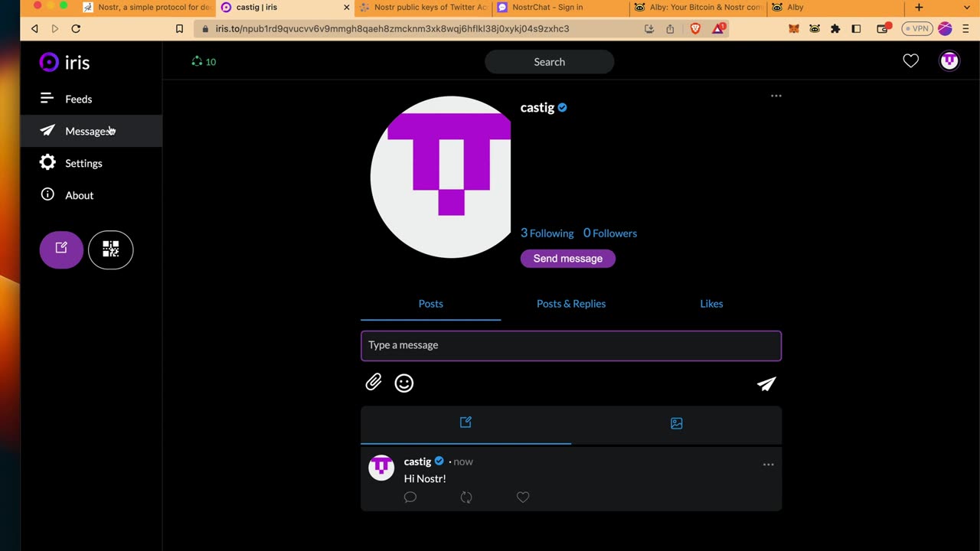This screenshot has height=551, width=980.
Task: Select the text posts view tab icon
Action: point(465,423)
